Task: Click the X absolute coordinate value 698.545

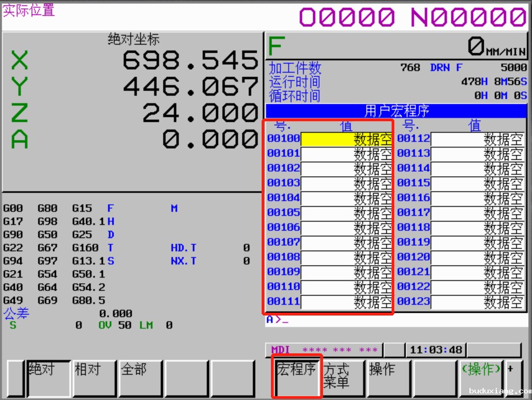Action: [x=190, y=60]
